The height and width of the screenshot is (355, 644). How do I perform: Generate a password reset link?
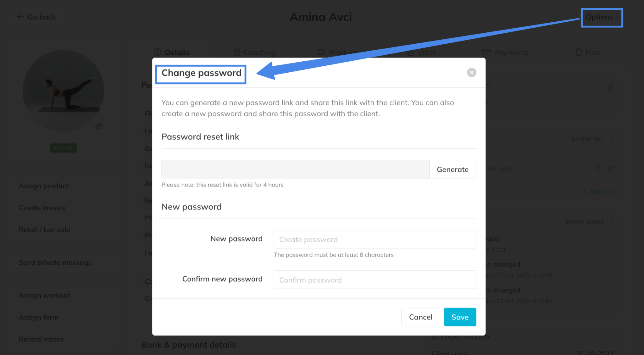tap(452, 169)
